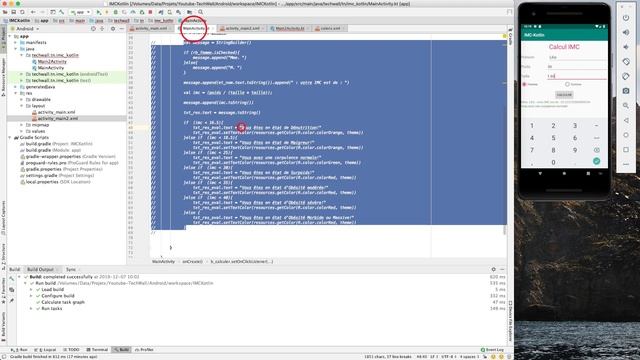Click the project panel settings gear
The height and width of the screenshot is (360, 640).
click(x=113, y=29)
